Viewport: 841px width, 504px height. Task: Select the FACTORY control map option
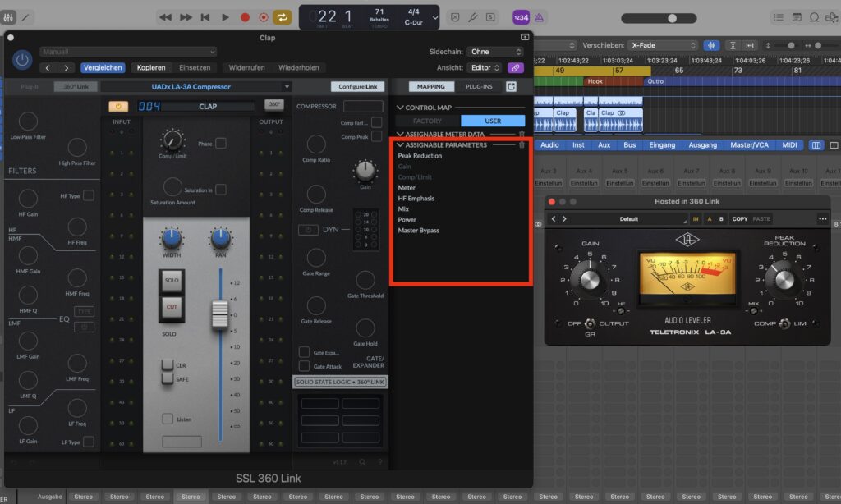click(427, 121)
